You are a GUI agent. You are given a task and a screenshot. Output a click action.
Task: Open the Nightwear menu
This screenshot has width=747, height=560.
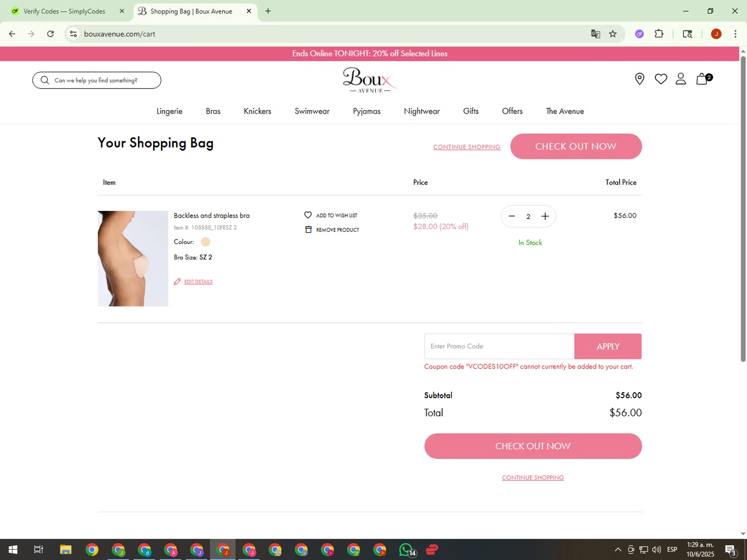pos(422,111)
